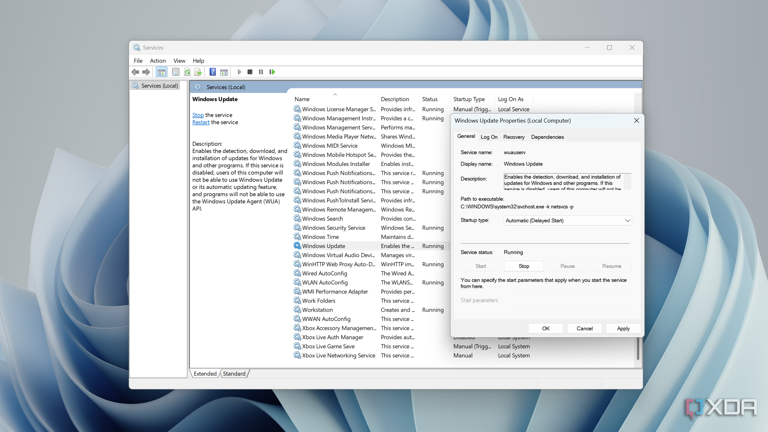Click the Export List toolbar icon
768x432 pixels.
198,72
